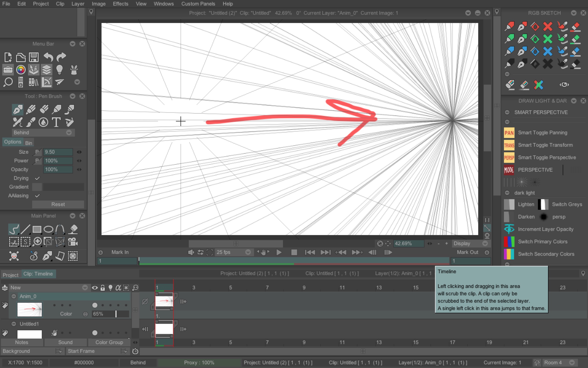Collapse the SMART PERSPECTIVE section

point(507,112)
